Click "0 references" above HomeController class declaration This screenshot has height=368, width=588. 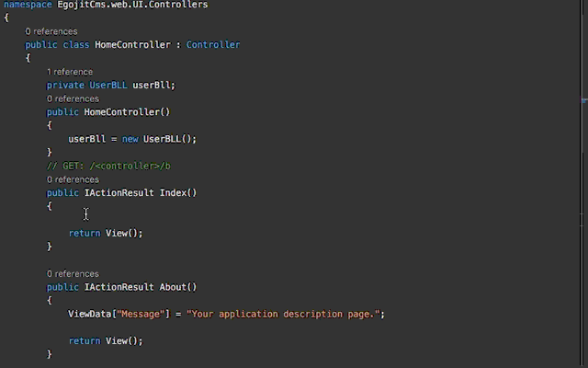51,31
